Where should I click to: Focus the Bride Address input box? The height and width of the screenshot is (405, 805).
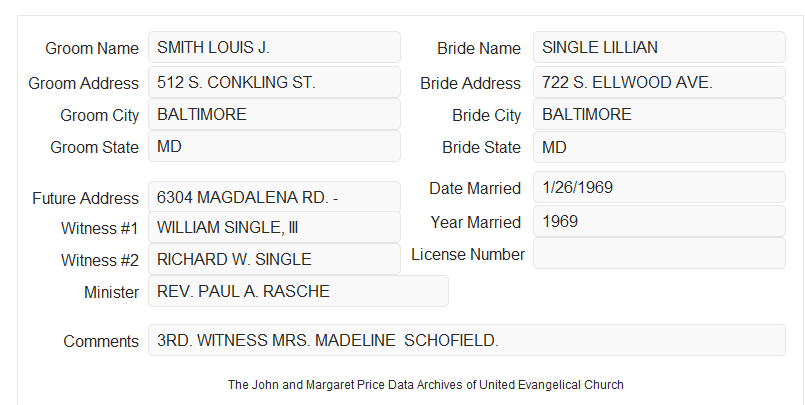click(659, 82)
